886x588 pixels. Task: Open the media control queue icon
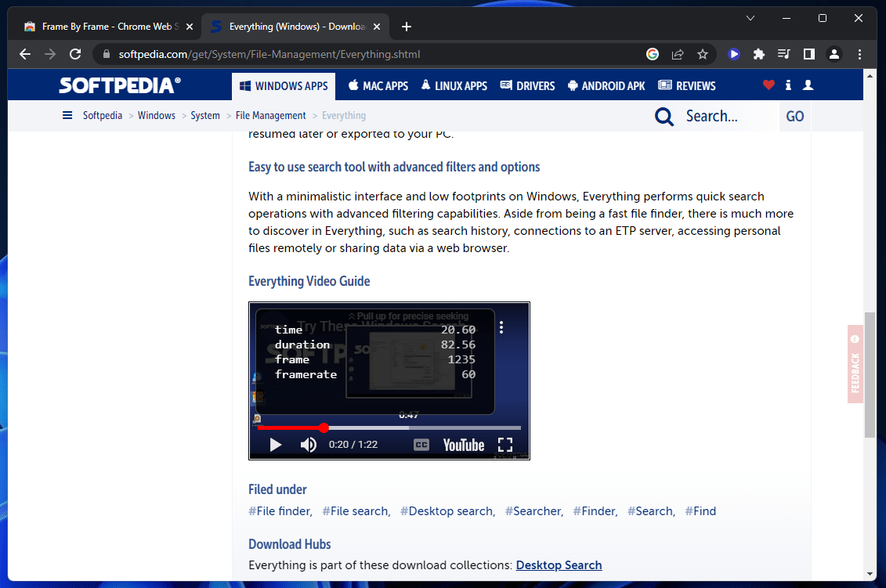point(783,54)
